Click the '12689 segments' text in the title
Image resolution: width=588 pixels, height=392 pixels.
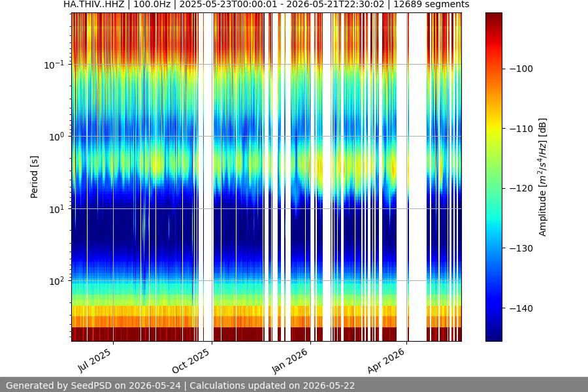point(431,5)
